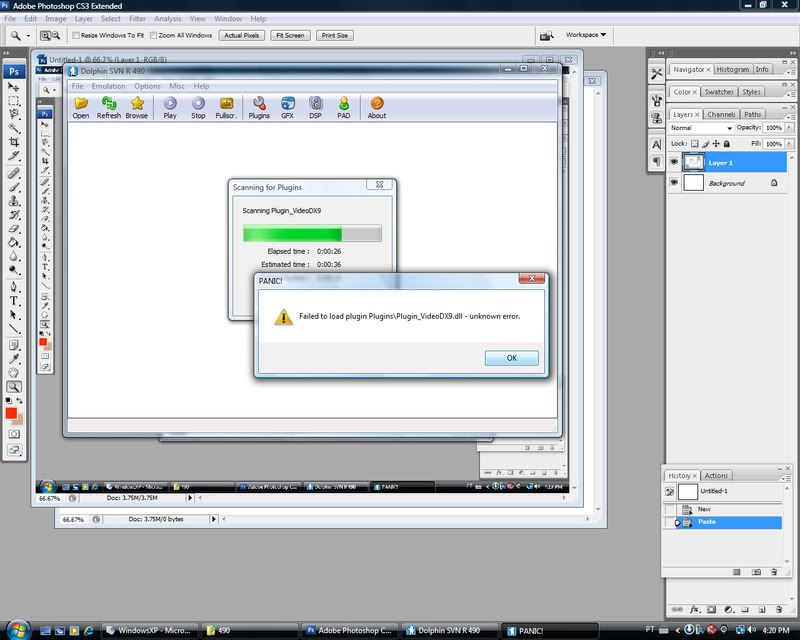Click the Print Size button
Image resolution: width=800 pixels, height=640 pixels.
[x=335, y=35]
